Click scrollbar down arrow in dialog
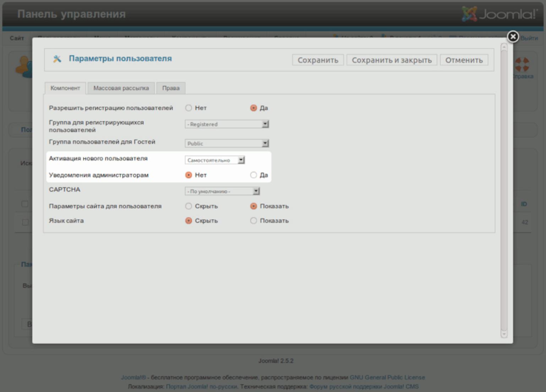Image resolution: width=546 pixels, height=392 pixels. coord(504,334)
